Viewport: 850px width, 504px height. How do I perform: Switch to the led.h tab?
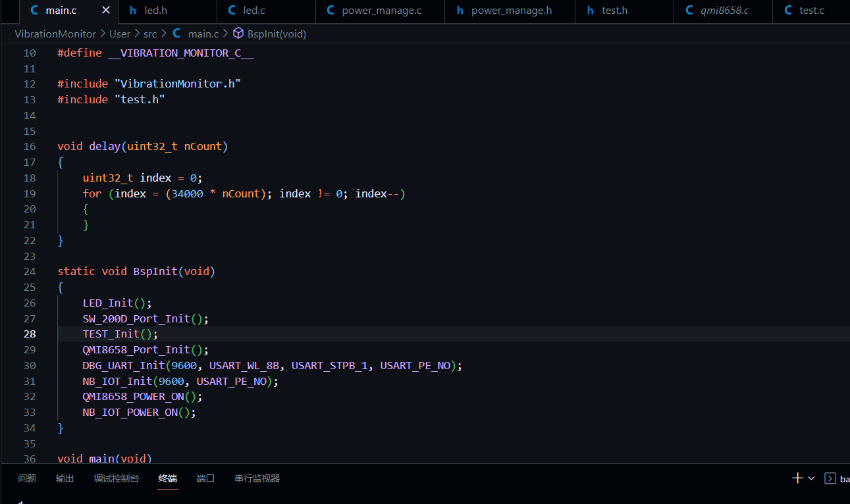[168, 11]
